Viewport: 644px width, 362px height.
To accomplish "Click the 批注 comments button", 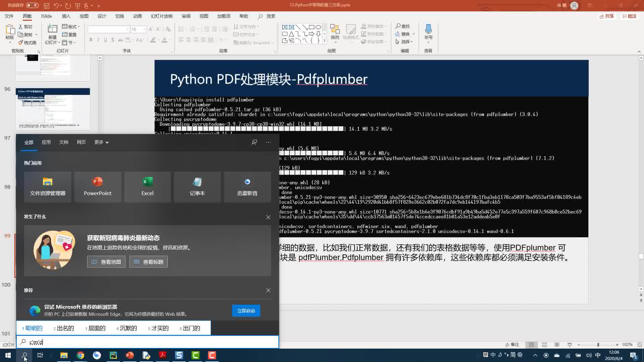I will tap(630, 16).
